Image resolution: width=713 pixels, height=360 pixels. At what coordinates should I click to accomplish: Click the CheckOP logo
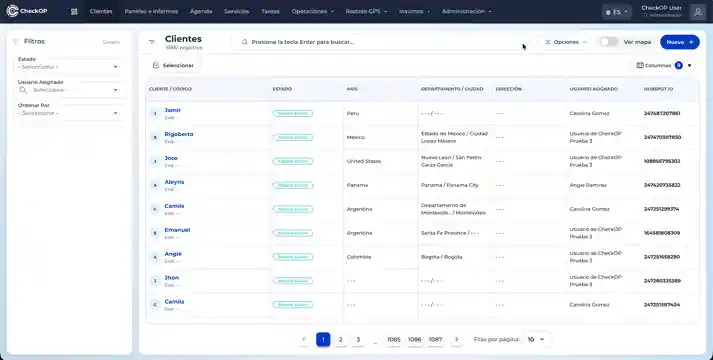pyautogui.click(x=26, y=11)
